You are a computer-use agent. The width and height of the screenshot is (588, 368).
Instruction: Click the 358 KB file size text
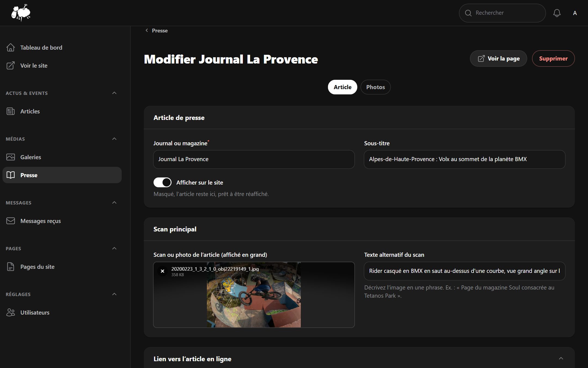(x=177, y=275)
